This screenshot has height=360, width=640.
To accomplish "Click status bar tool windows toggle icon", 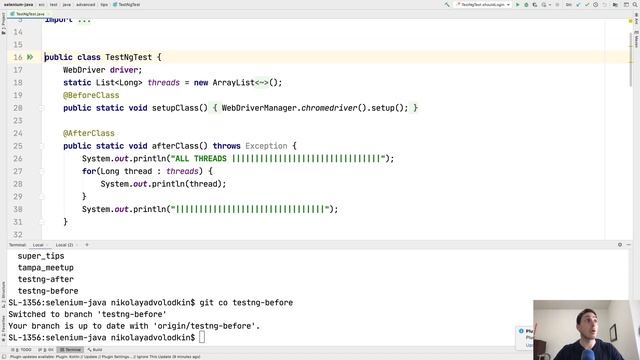I will tap(4, 357).
